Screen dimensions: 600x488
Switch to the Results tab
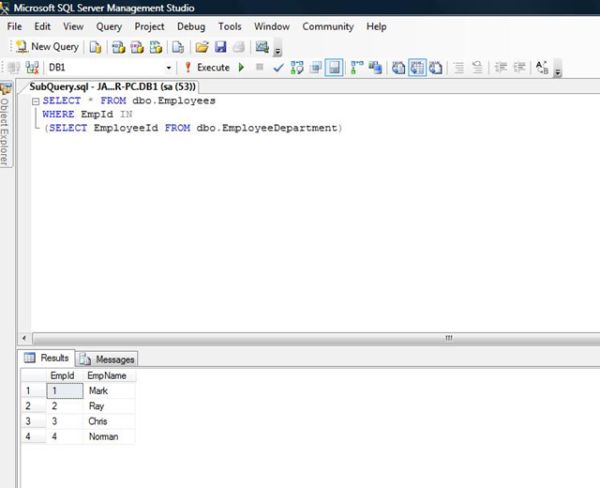point(47,358)
